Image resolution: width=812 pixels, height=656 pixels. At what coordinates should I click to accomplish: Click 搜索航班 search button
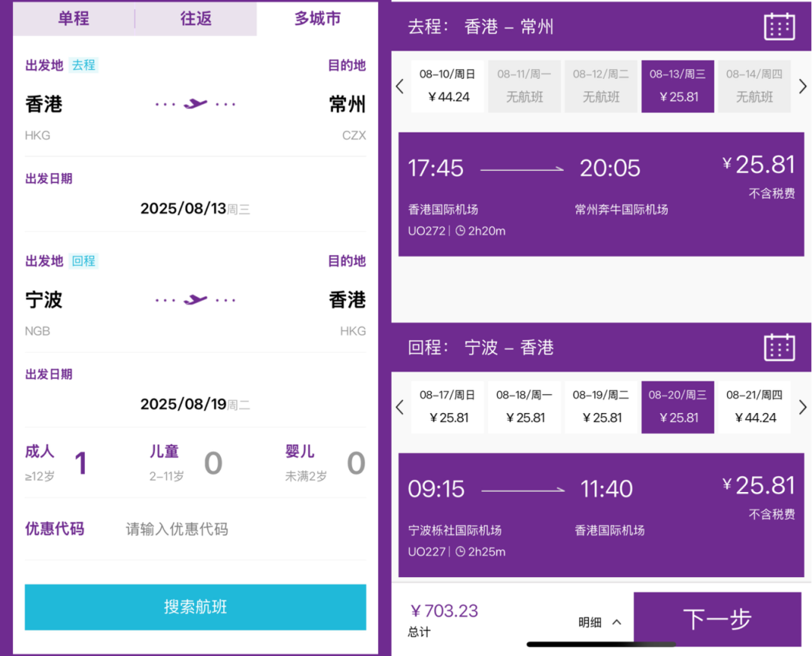(195, 607)
